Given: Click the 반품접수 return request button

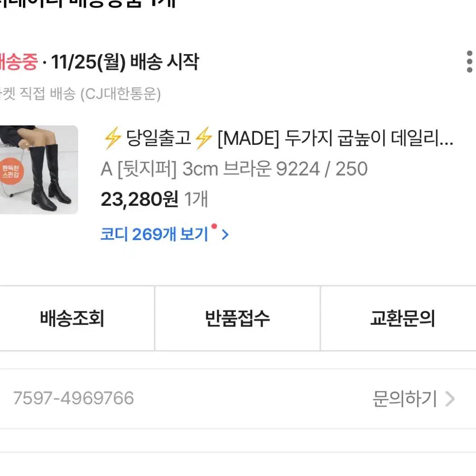Looking at the screenshot, I should pos(237,319).
